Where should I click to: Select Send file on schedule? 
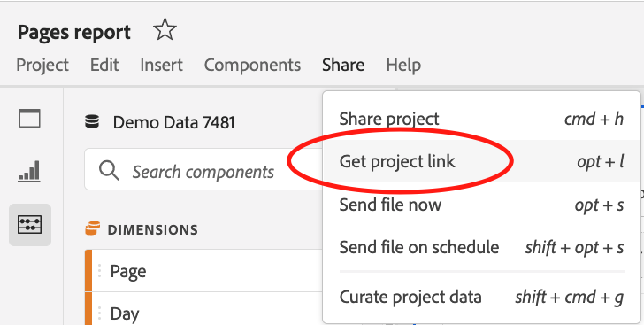(481, 247)
